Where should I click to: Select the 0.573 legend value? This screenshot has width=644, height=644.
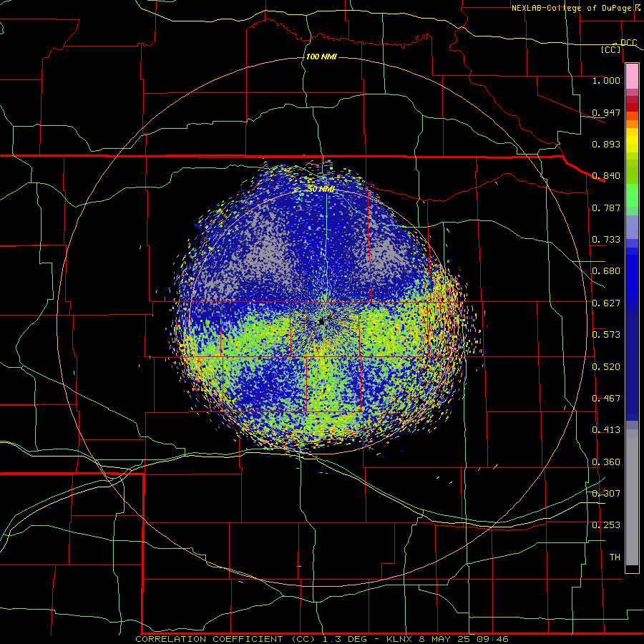click(x=606, y=335)
